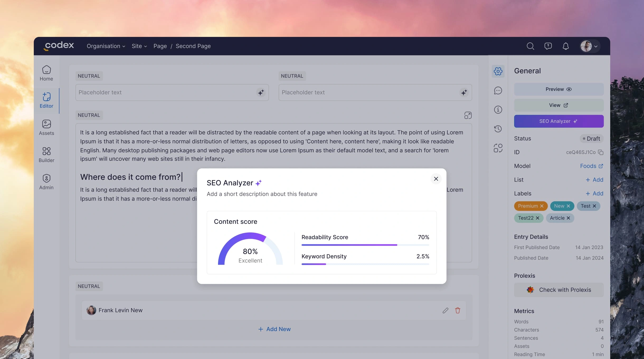644x359 pixels.
Task: Click the Check with Prolexis button
Action: (x=558, y=290)
